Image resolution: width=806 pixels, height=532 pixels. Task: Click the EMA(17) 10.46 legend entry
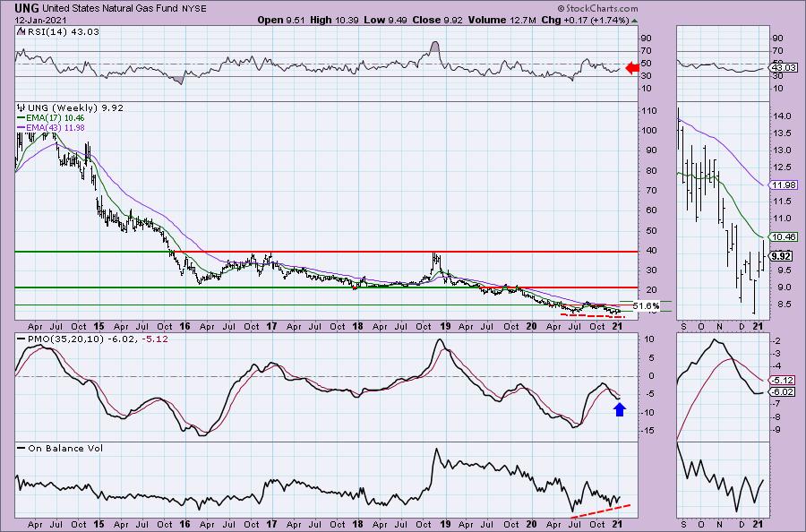pyautogui.click(x=55, y=118)
